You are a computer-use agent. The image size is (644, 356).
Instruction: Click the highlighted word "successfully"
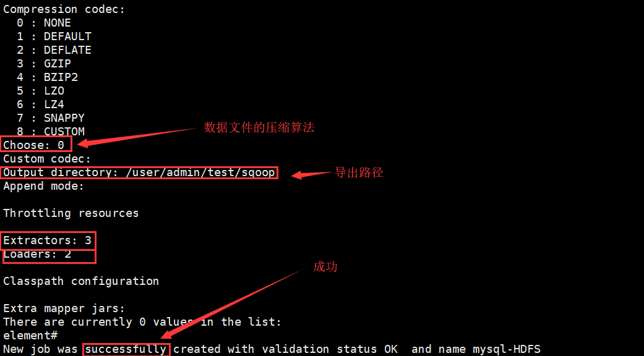point(126,349)
